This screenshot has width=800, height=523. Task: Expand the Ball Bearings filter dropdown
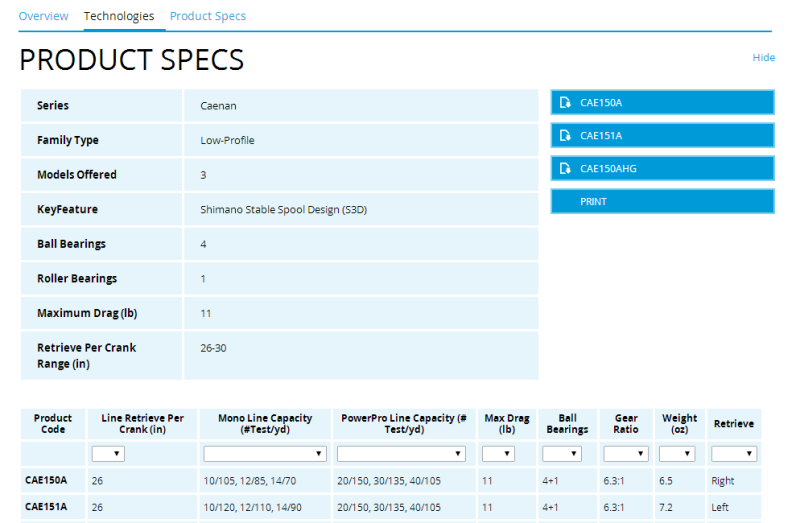point(561,454)
